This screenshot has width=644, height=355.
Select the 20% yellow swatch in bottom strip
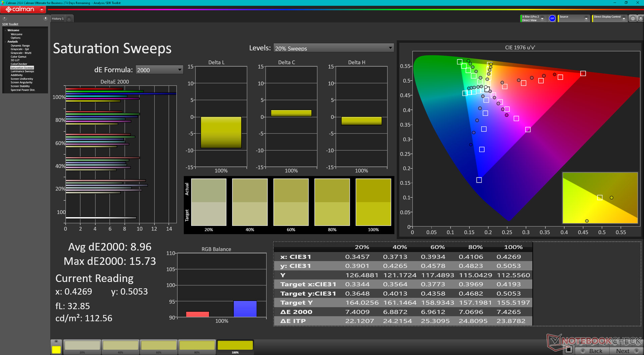[83, 347]
